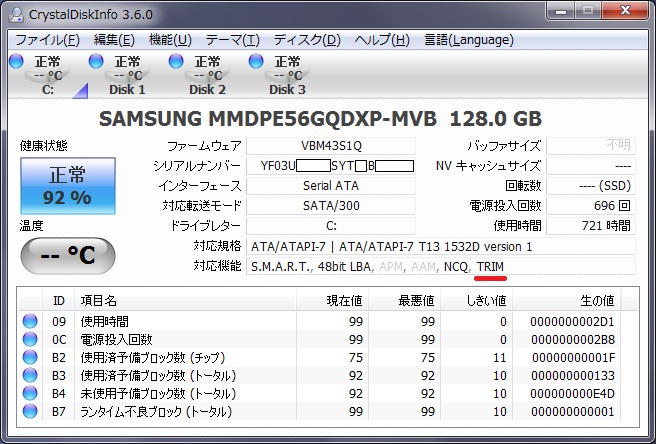Click status orb for row B4
Screen dimensions: 656x444
pos(30,393)
